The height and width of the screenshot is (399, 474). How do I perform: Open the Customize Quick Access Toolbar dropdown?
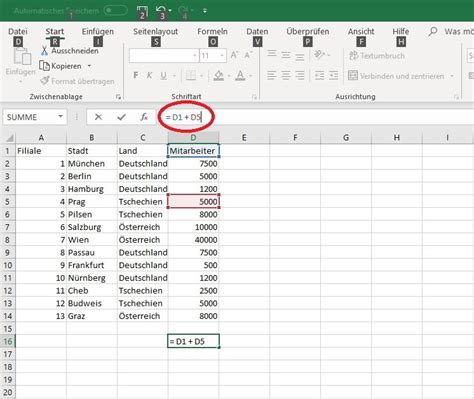pos(205,11)
